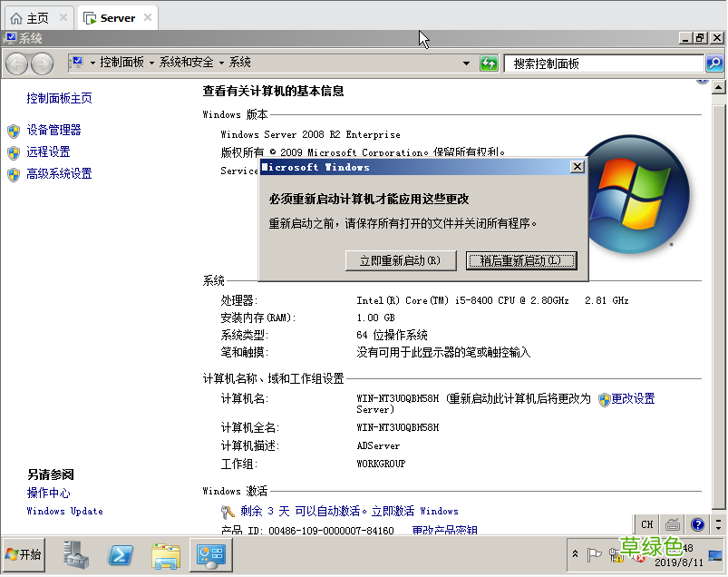Click the blue help question mark icon
This screenshot has height=577, width=728.
(696, 524)
